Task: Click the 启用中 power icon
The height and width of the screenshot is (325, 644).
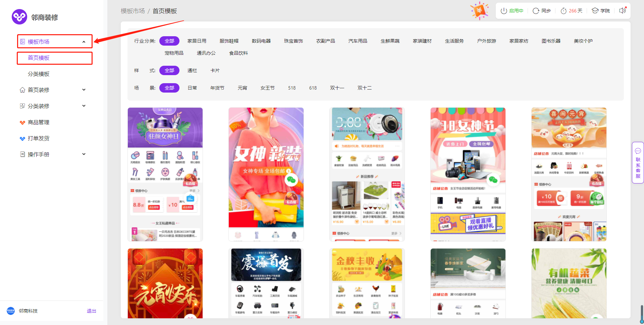Action: [x=503, y=11]
